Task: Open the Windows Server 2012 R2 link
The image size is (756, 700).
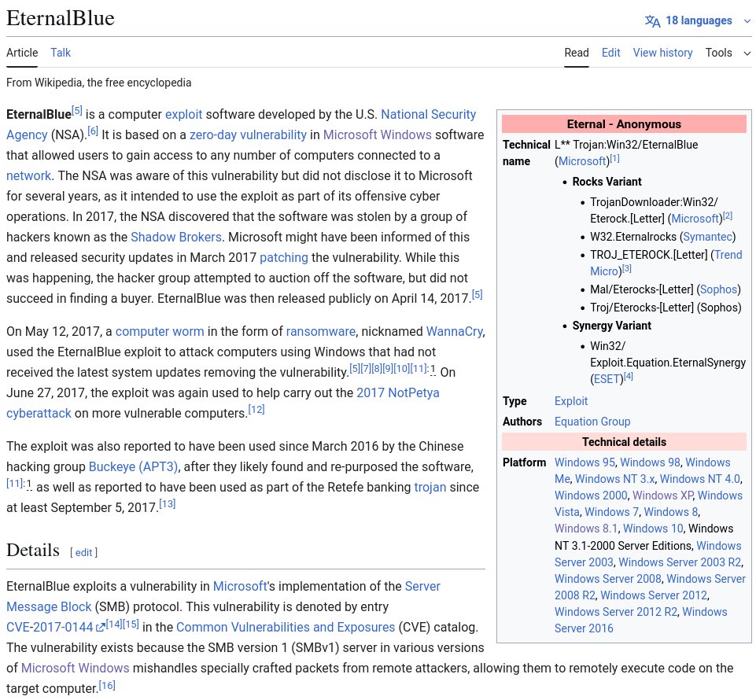Action: click(x=616, y=612)
